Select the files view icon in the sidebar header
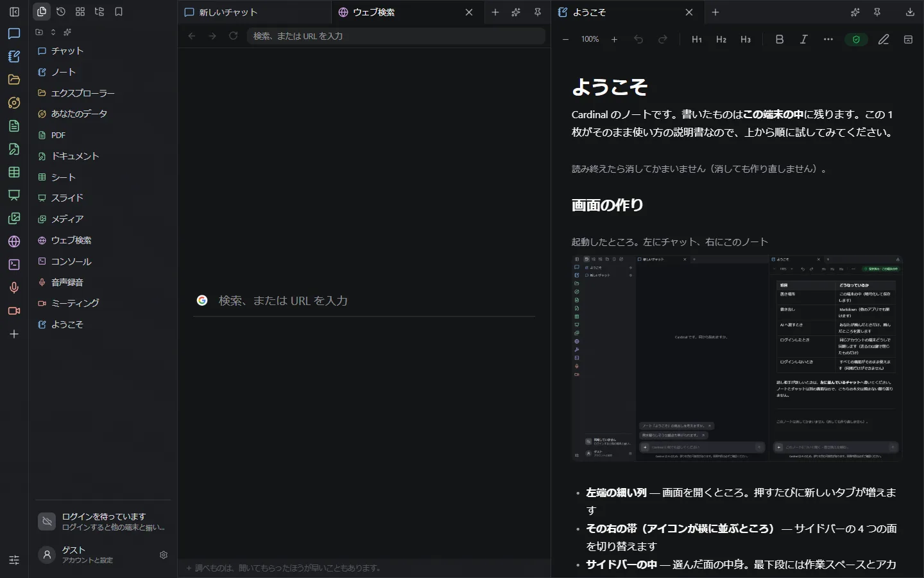Viewport: 924px width, 578px height. tap(42, 12)
